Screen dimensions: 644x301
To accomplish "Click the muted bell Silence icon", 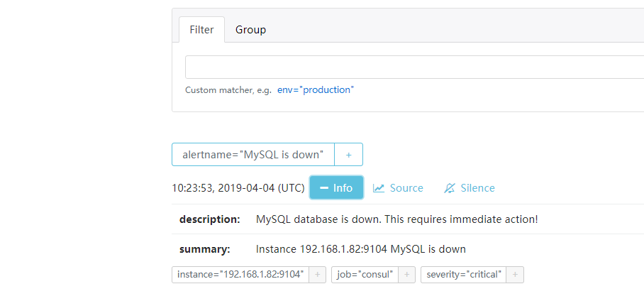I will pyautogui.click(x=450, y=188).
